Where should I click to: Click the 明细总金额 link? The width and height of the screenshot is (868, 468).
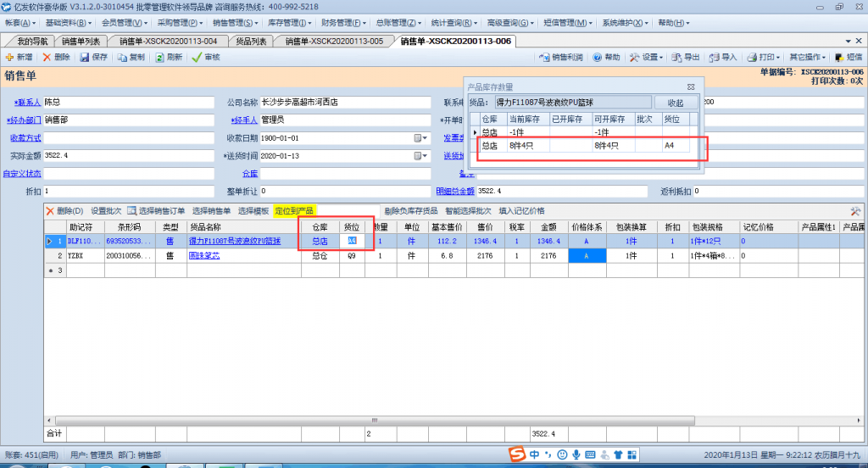click(x=455, y=191)
